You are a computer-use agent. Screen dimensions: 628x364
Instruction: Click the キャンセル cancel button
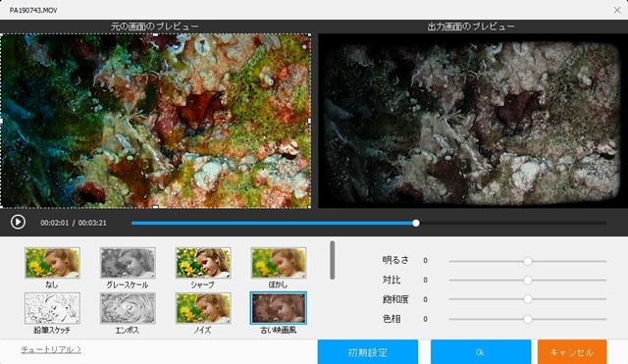(572, 352)
